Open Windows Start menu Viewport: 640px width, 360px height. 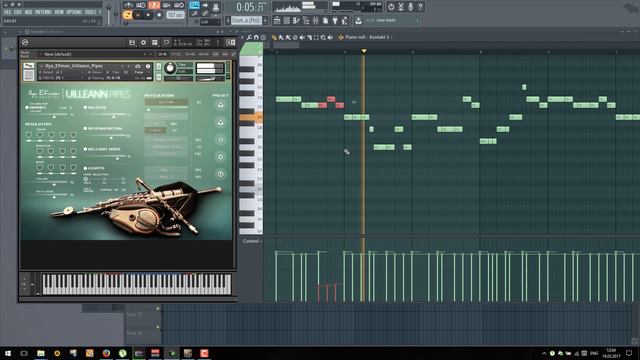pyautogui.click(x=8, y=353)
